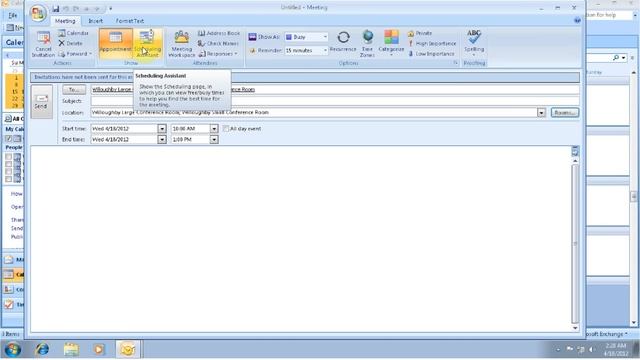
Task: Select the Meeting ribbon tab
Action: point(65,21)
